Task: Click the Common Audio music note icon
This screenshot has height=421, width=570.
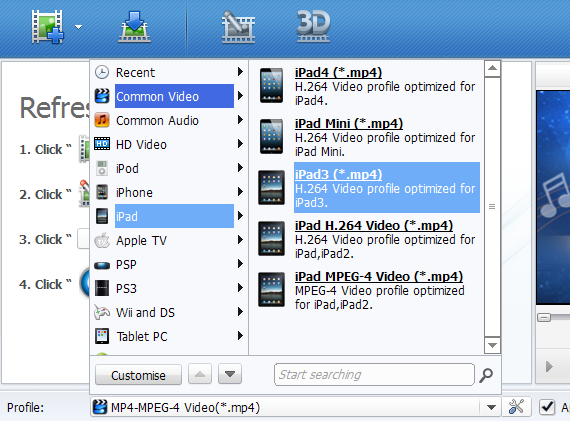Action: pyautogui.click(x=102, y=120)
